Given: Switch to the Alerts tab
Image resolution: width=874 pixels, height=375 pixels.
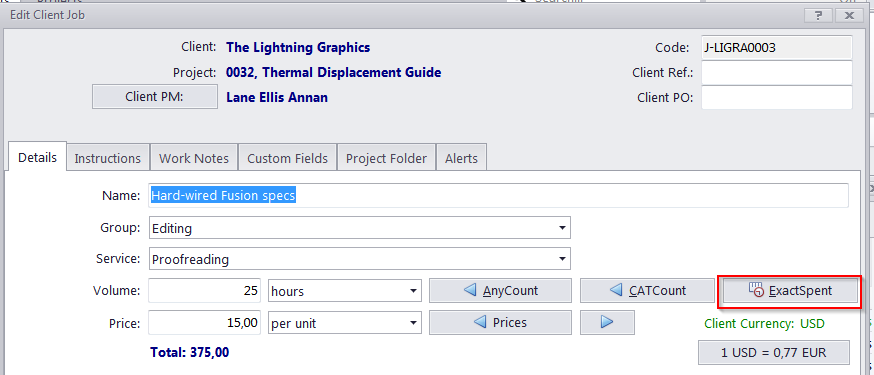Looking at the screenshot, I should click(x=462, y=158).
